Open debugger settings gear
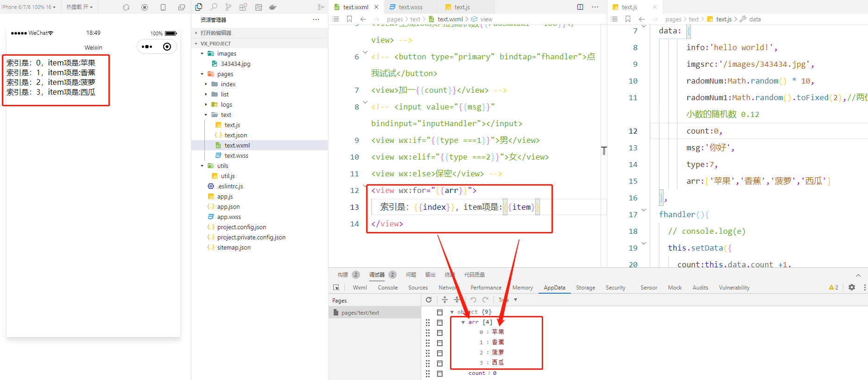Viewport: 868px width, 380px height. 852,287
